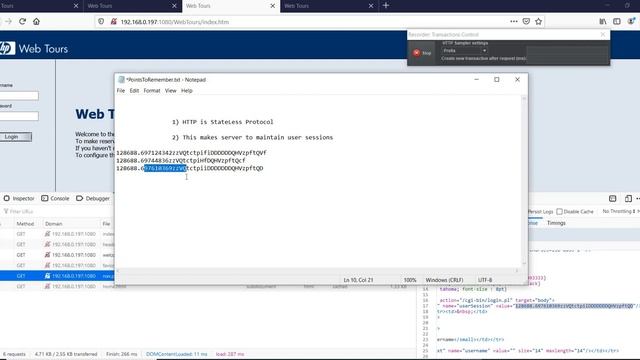Open the devtools more options three-dot menu
Viewport: 640px width, 360px height.
click(x=638, y=198)
